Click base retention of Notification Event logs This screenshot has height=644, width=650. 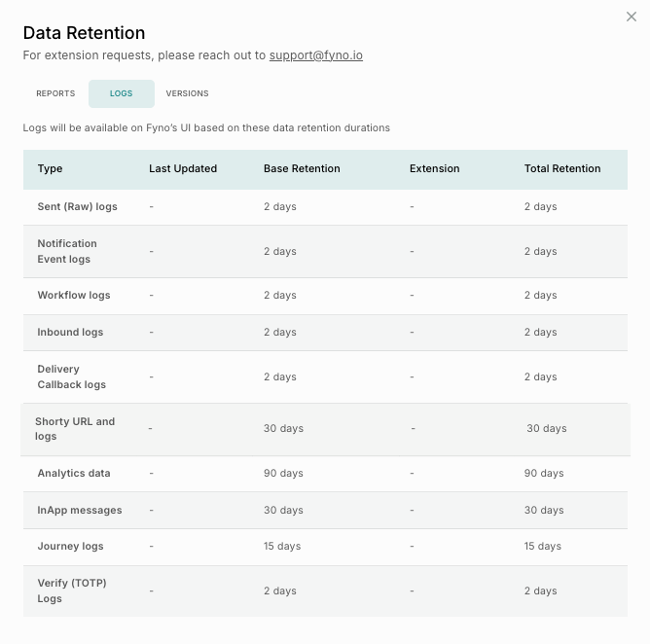point(280,251)
